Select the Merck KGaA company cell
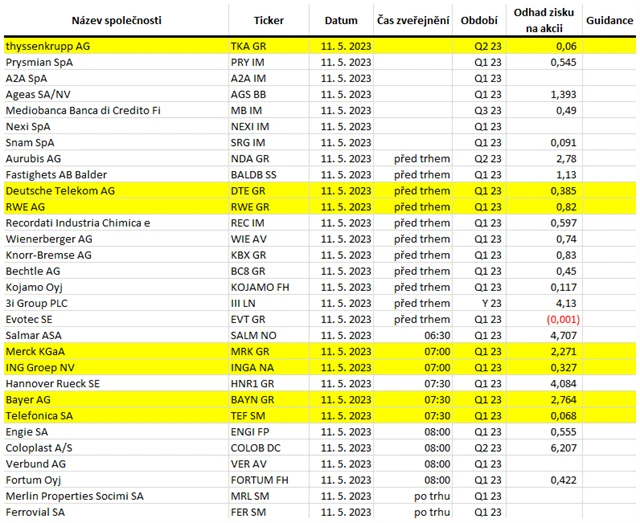 tap(116, 351)
